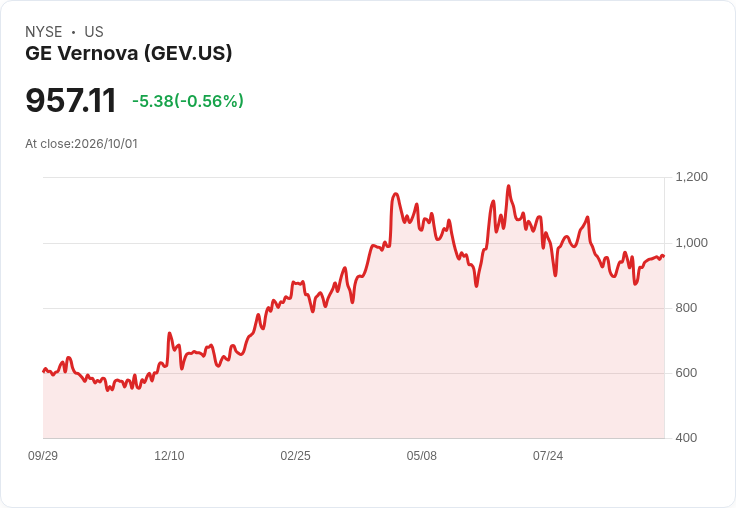Click the highest peak of the price line
Image resolution: width=736 pixels, height=508 pixels.
click(508, 186)
